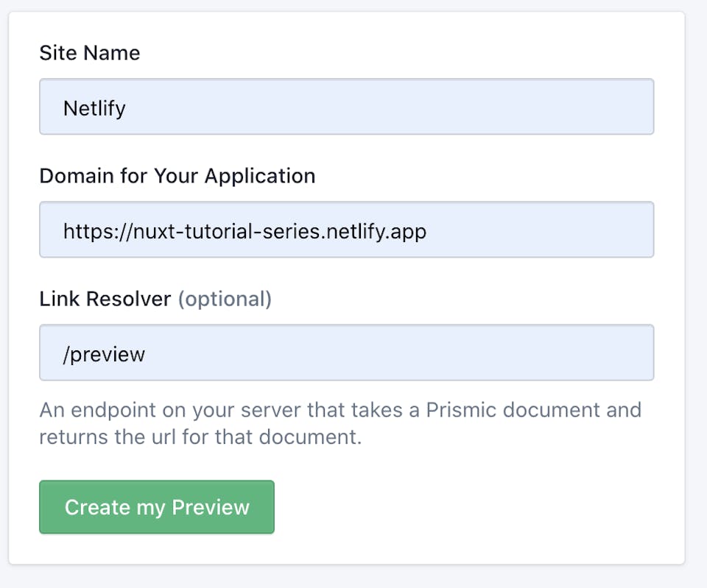The image size is (707, 588).
Task: Click the endpoint description helper text
Action: point(340,423)
